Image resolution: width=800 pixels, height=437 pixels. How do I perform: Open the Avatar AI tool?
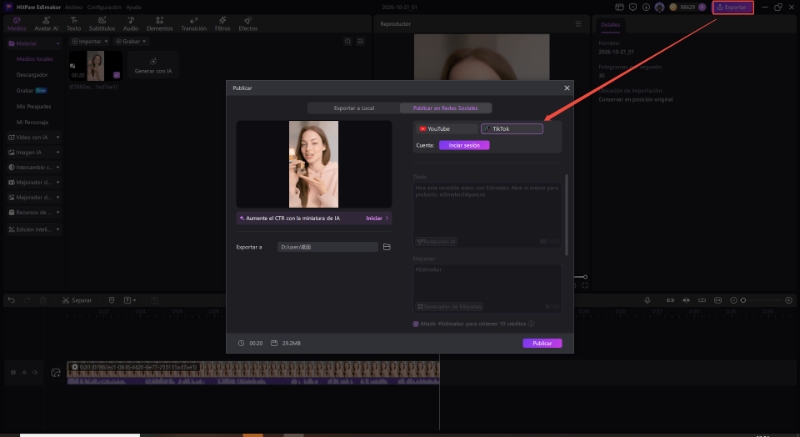pyautogui.click(x=46, y=24)
